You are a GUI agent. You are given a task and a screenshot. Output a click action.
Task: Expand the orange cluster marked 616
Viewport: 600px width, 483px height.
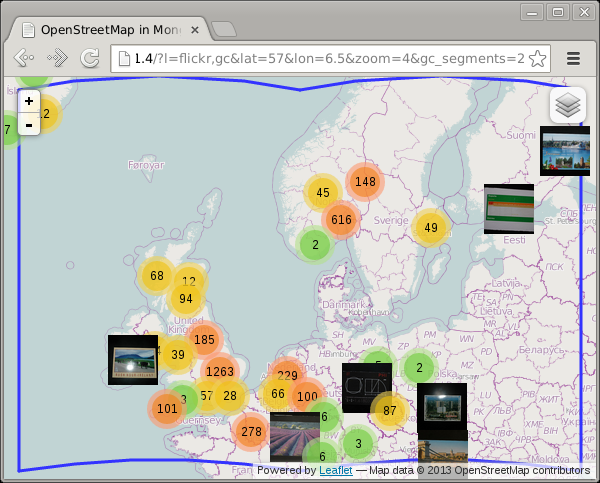coord(341,220)
